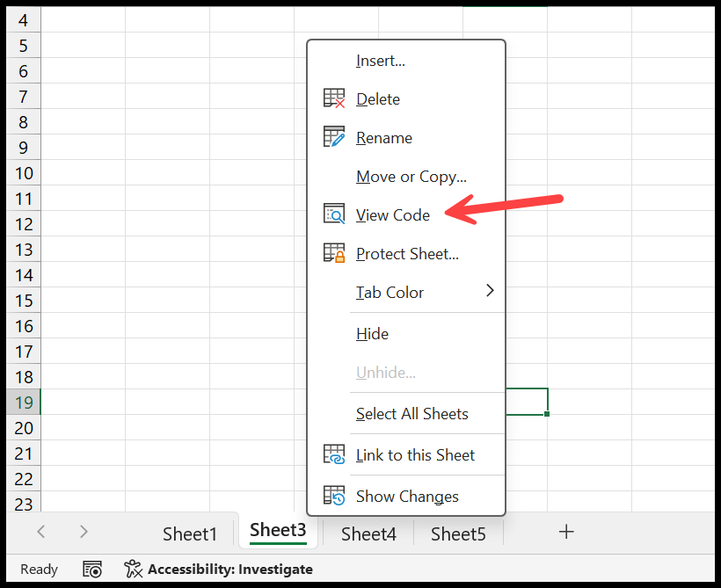Click the Show Changes history icon
This screenshot has height=588, width=721.
point(334,496)
